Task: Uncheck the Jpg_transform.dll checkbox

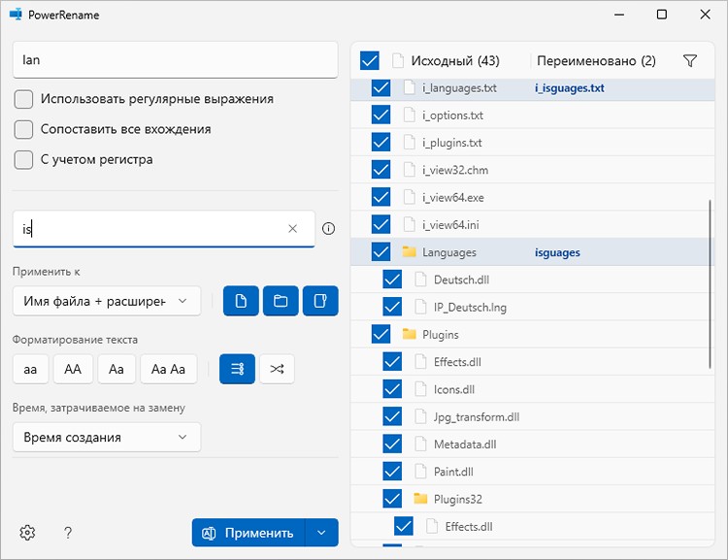Action: point(392,416)
